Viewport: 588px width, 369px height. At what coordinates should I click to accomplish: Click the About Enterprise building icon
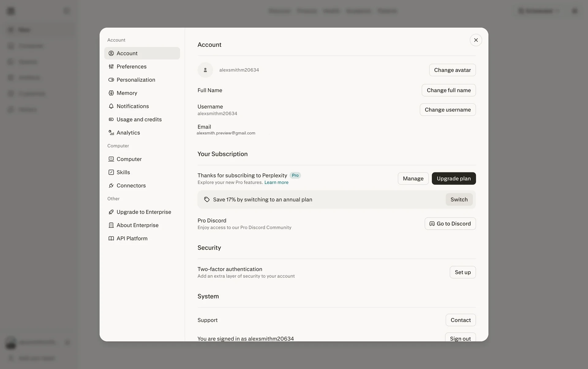pos(111,225)
